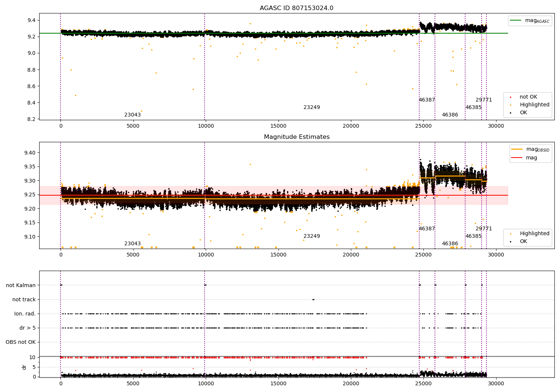
Task: Select 46385 label in Magnitude Estimates plot
Action: pyautogui.click(x=473, y=236)
